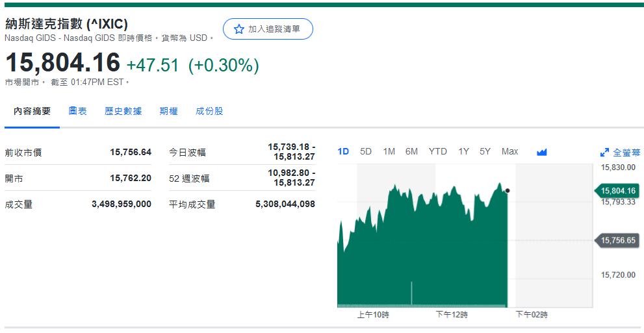The height and width of the screenshot is (333, 644).
Task: Open the 歷史數據 tab
Action: 123,111
